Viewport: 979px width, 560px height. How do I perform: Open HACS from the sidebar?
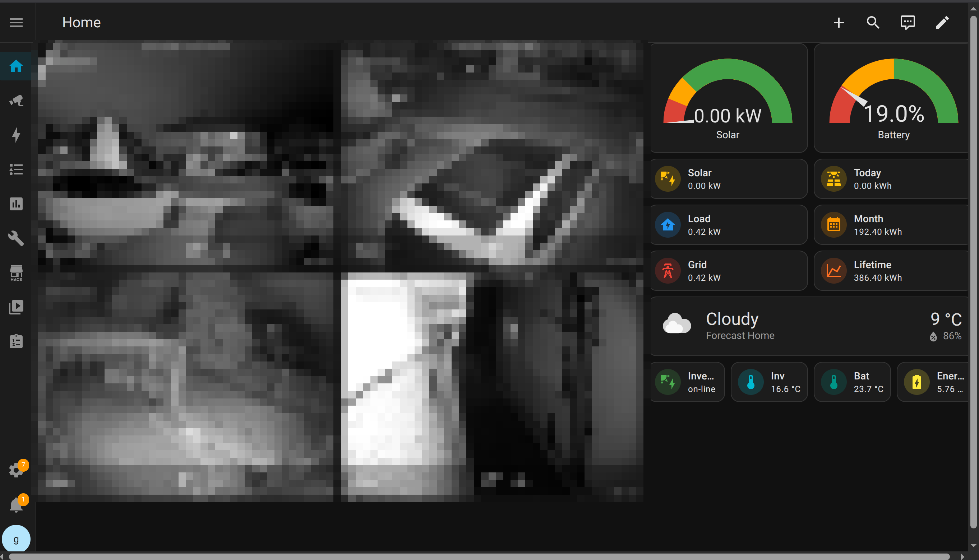click(x=16, y=273)
